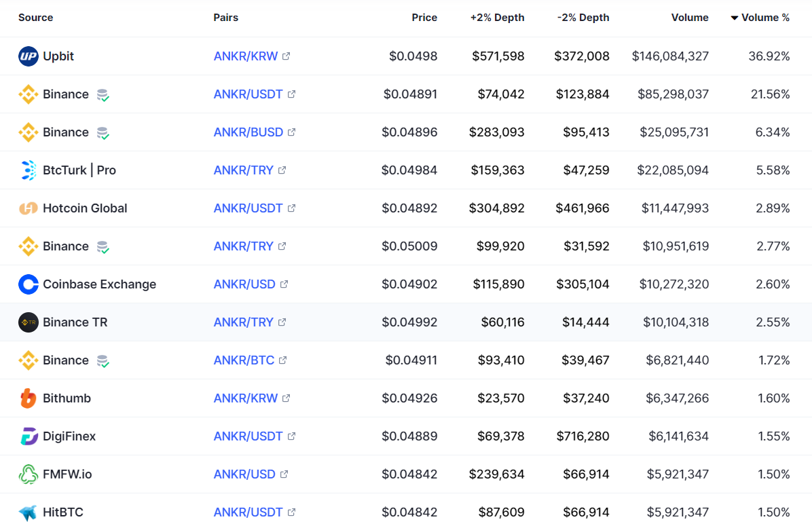Image resolution: width=812 pixels, height=528 pixels.
Task: Sort the table by Pairs column
Action: click(x=226, y=18)
